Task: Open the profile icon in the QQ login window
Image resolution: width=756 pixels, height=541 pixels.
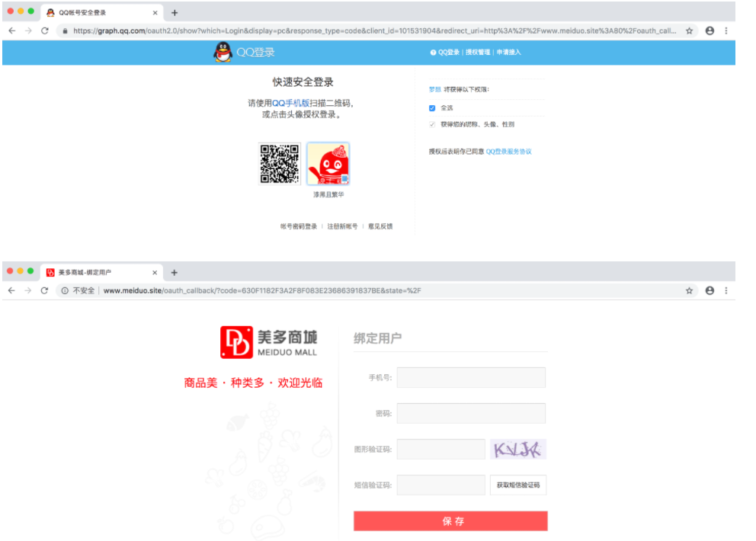Action: (710, 30)
